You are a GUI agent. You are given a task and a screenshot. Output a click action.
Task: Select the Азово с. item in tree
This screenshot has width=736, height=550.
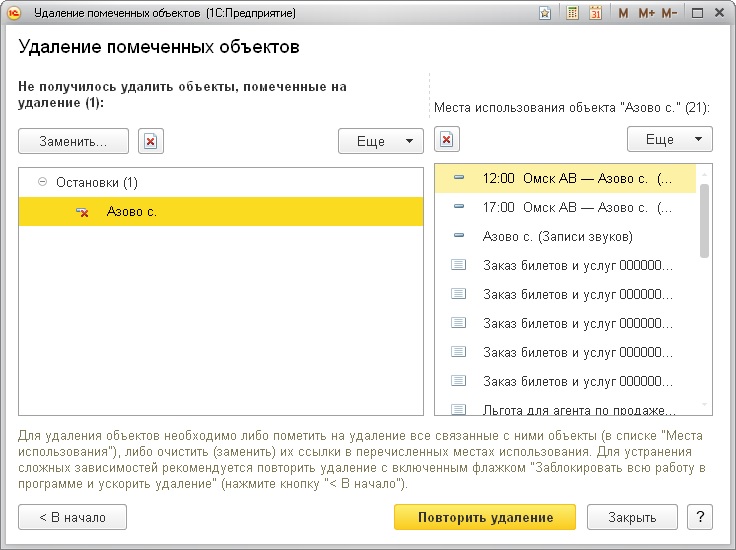tap(132, 211)
